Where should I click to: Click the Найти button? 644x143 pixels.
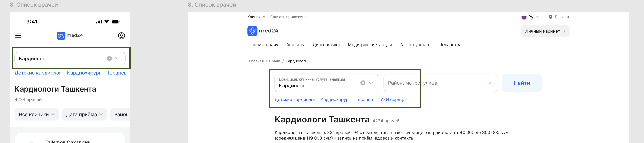pos(522,83)
